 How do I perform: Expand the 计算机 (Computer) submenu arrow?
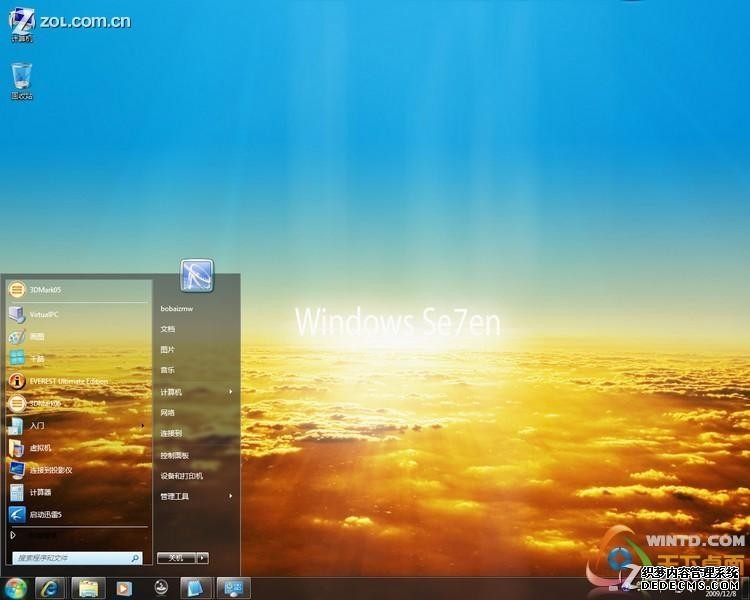point(231,392)
